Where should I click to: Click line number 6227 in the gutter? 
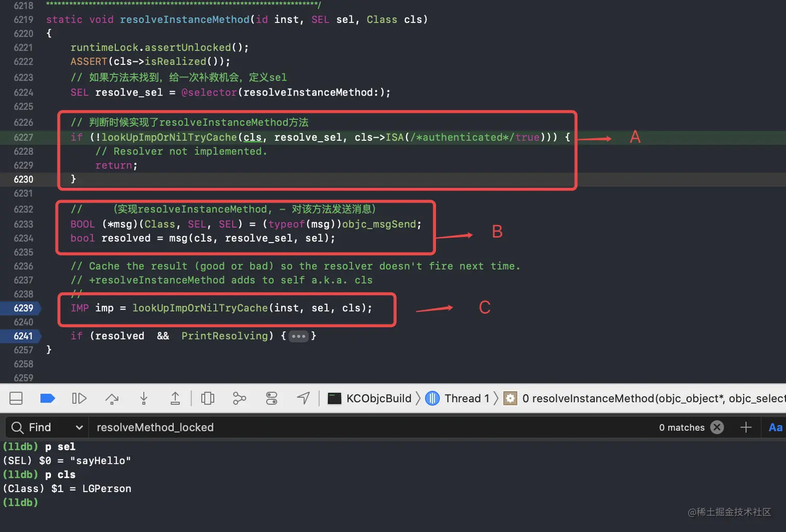(x=23, y=137)
